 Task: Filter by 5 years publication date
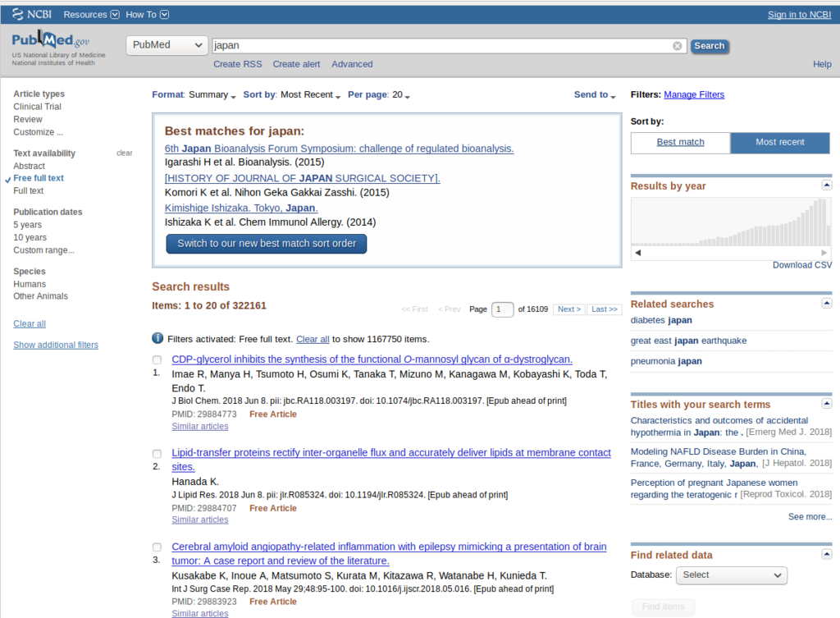pos(27,225)
